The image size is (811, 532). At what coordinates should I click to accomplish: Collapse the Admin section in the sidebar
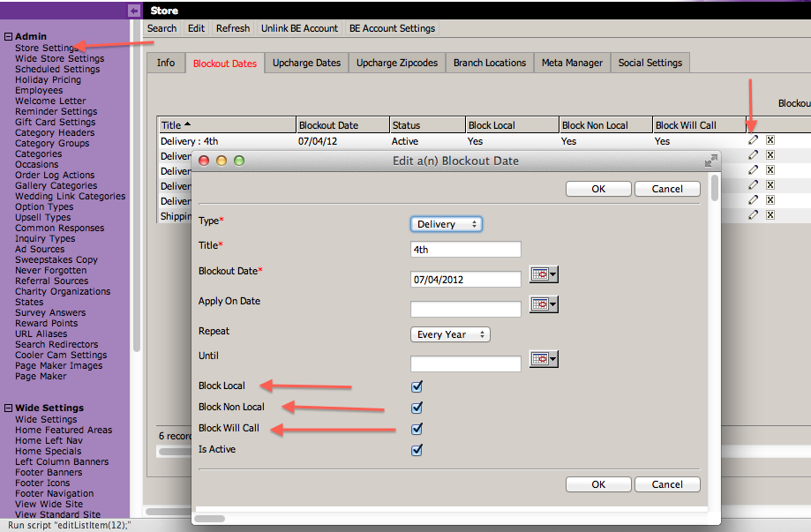point(9,37)
